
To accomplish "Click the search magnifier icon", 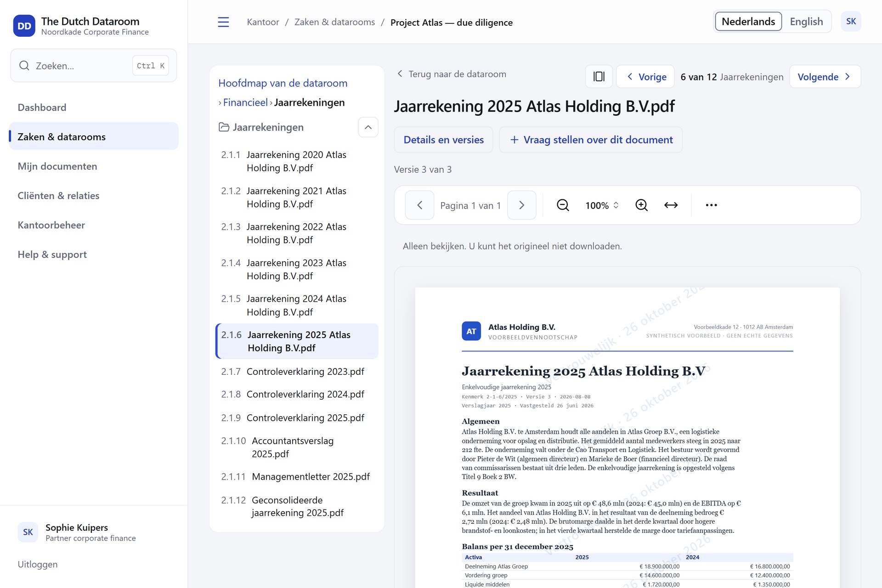I will click(x=24, y=66).
